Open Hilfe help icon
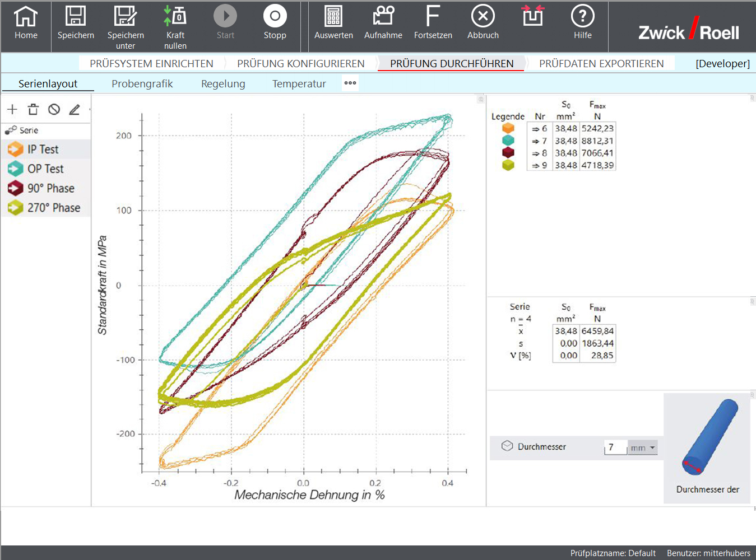 click(x=582, y=17)
